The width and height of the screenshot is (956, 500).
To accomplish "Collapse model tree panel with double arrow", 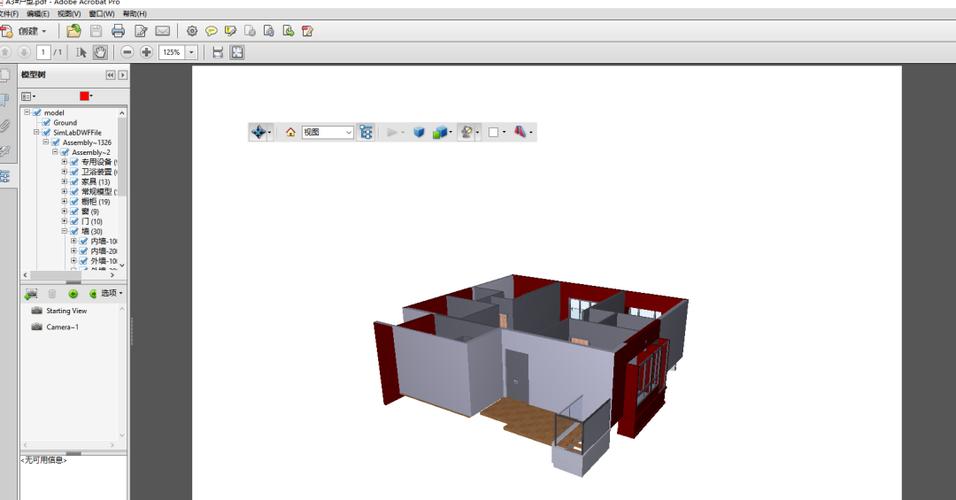I will coord(110,75).
